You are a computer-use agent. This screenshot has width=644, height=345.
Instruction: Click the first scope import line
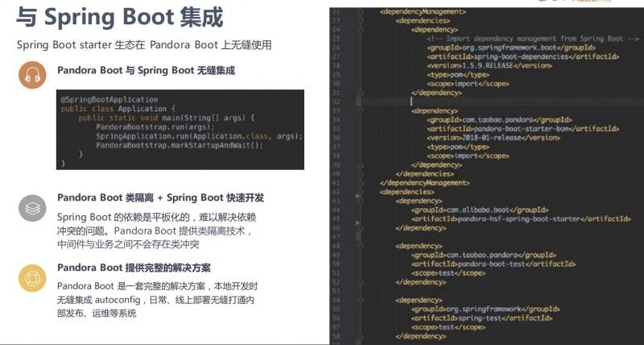(468, 84)
